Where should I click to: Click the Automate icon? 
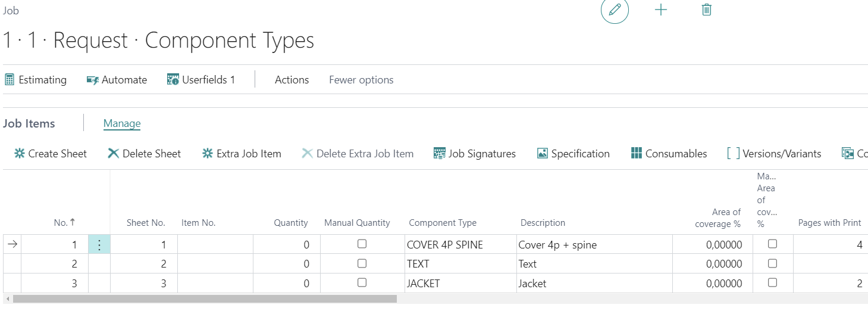[x=93, y=80]
